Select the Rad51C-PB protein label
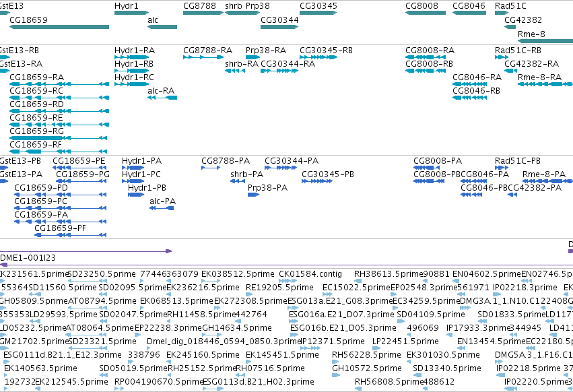573x392 pixels. [x=518, y=161]
